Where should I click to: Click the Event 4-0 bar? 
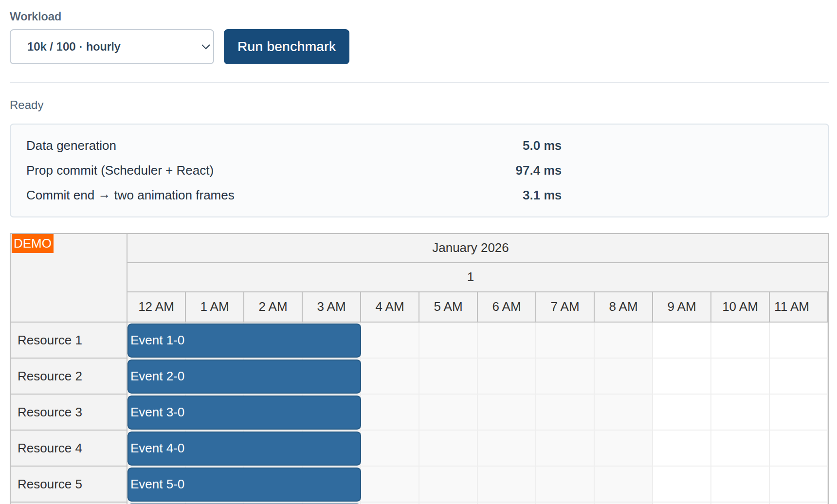click(244, 449)
